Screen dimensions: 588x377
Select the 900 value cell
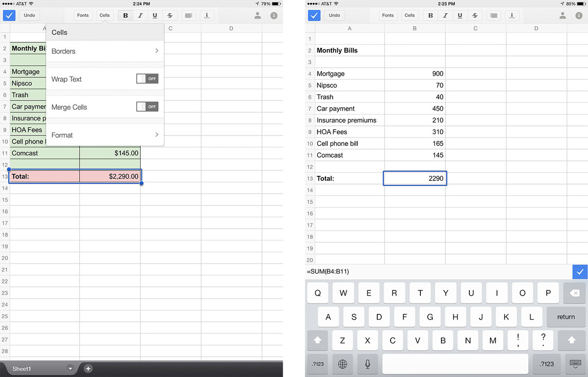(415, 73)
